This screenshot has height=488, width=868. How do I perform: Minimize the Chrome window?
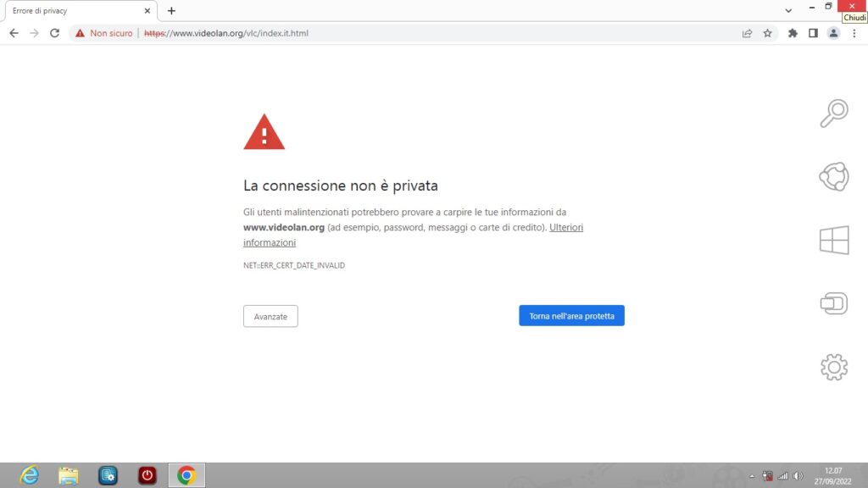[x=811, y=7]
